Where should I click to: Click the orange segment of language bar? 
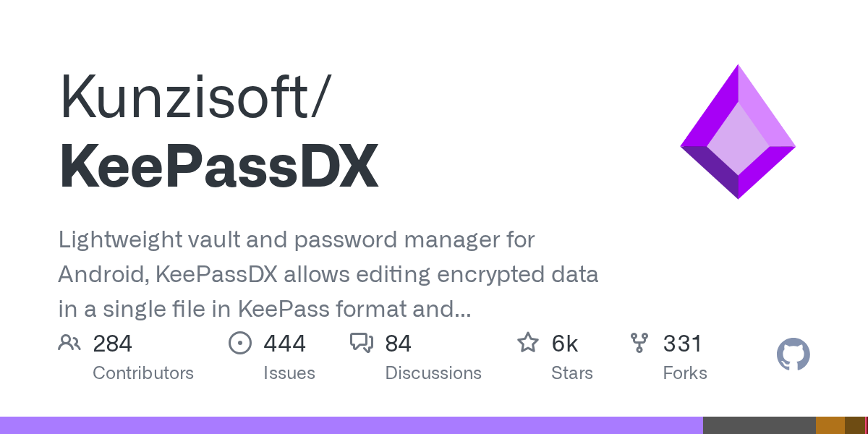(830, 425)
